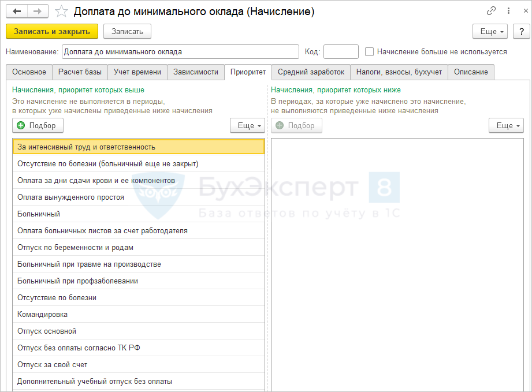This screenshot has height=392, width=532.
Task: Expand Еще dropdown in left priority panel
Action: [247, 125]
